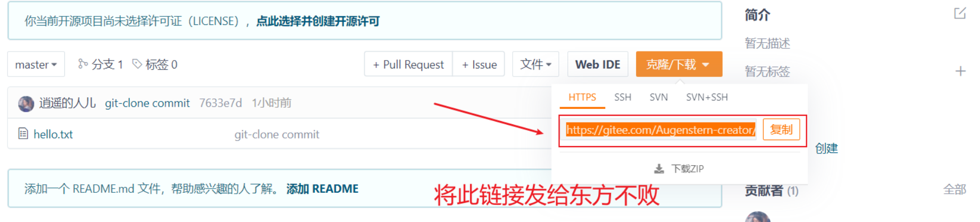Click 点此选择并创建开源许可 link
Viewport: 980px width, 222px height.
click(x=318, y=21)
